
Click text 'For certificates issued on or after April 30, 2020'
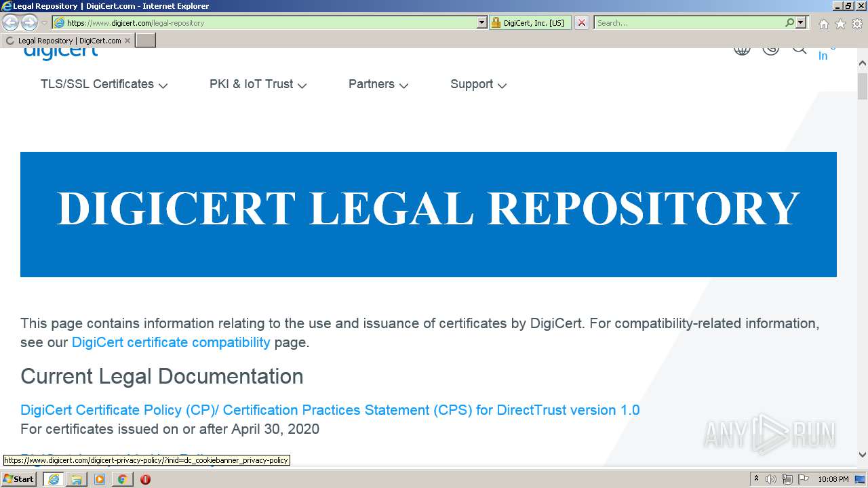tap(170, 429)
